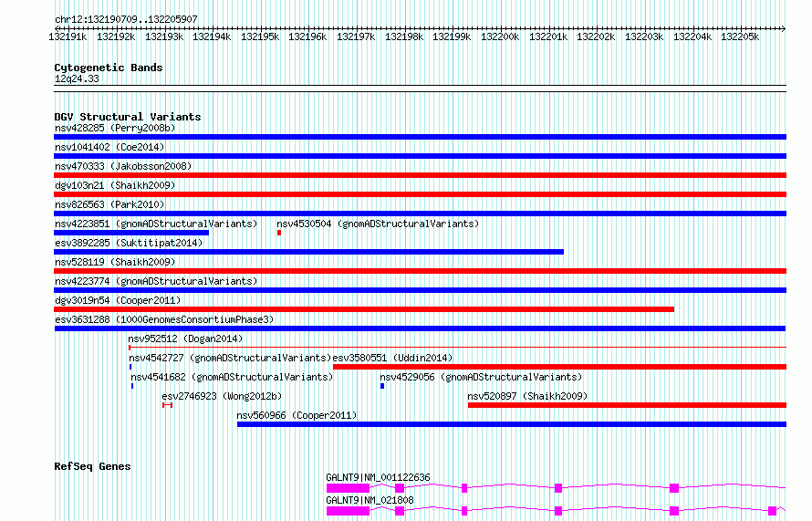The height and width of the screenshot is (521, 812).
Task: Click the nsv4223774 gnomAD variant label
Action: [x=156, y=281]
